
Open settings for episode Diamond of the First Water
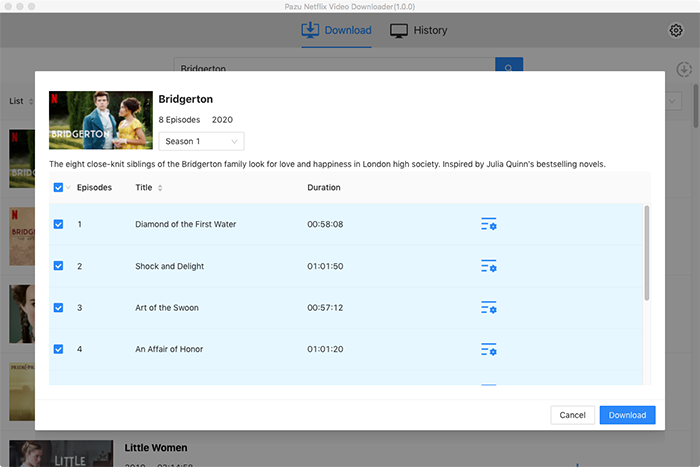[x=489, y=224]
